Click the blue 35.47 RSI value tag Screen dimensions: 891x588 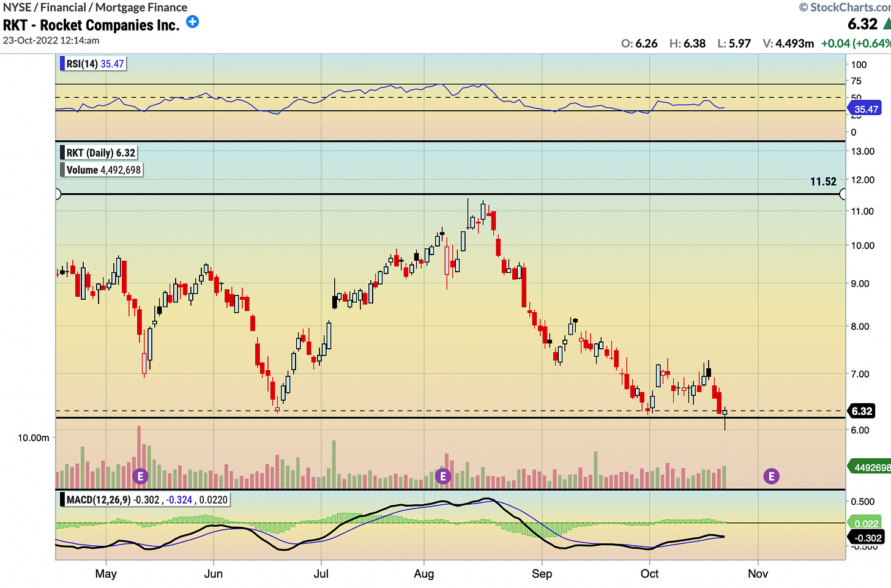(865, 109)
